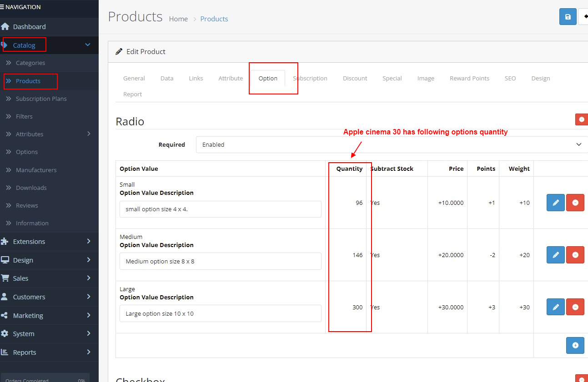Click the Large option description field
This screenshot has width=588, height=382.
pos(221,313)
